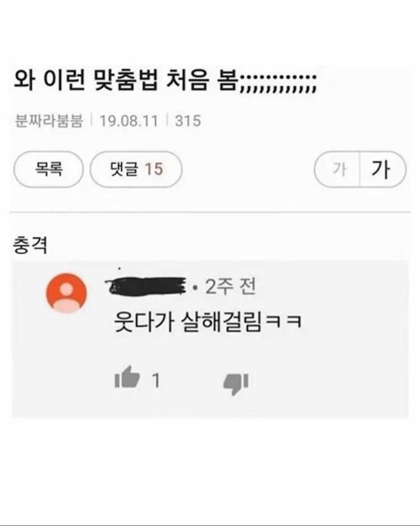Click the post date 19.08.11
Viewport: 420px width, 526px height.
[129, 121]
